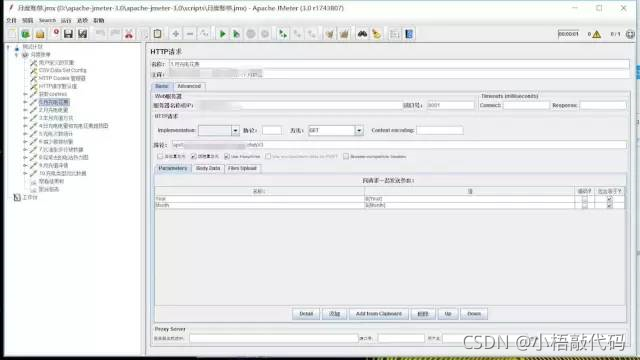Stop all remote engines via toolbar
This screenshot has height=360, width=640.
click(x=297, y=34)
